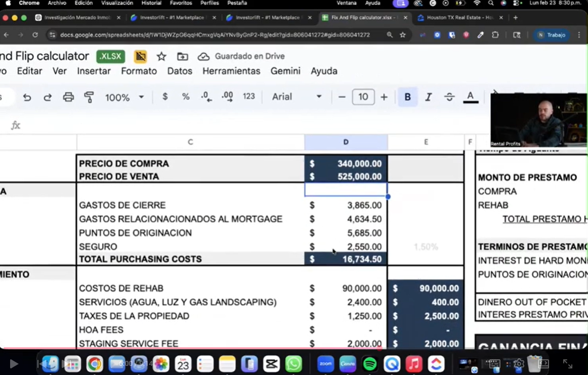Toggle italic formatting in the toolbar

428,97
